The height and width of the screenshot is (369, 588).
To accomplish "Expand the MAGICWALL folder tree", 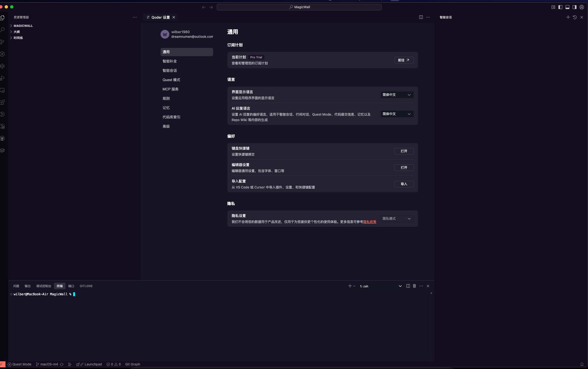I will tap(23, 26).
